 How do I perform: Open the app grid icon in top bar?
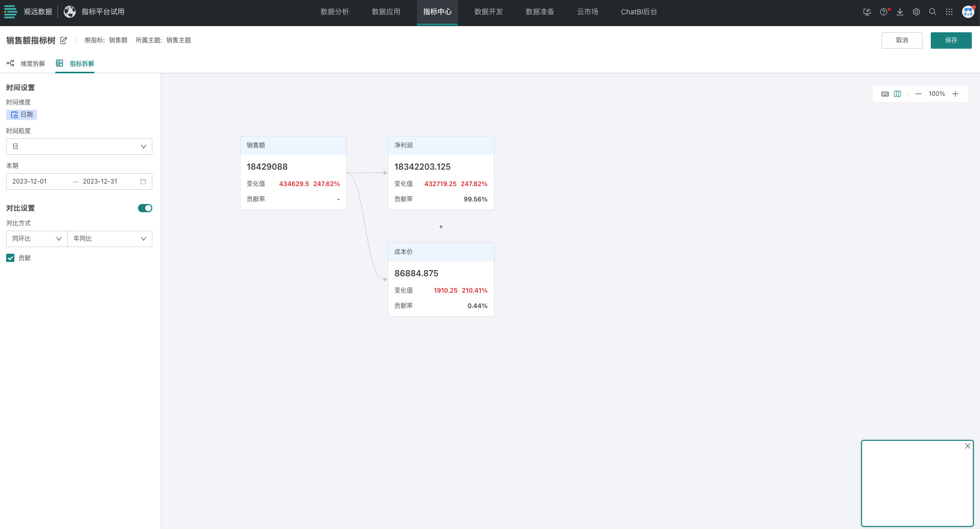[x=949, y=12]
